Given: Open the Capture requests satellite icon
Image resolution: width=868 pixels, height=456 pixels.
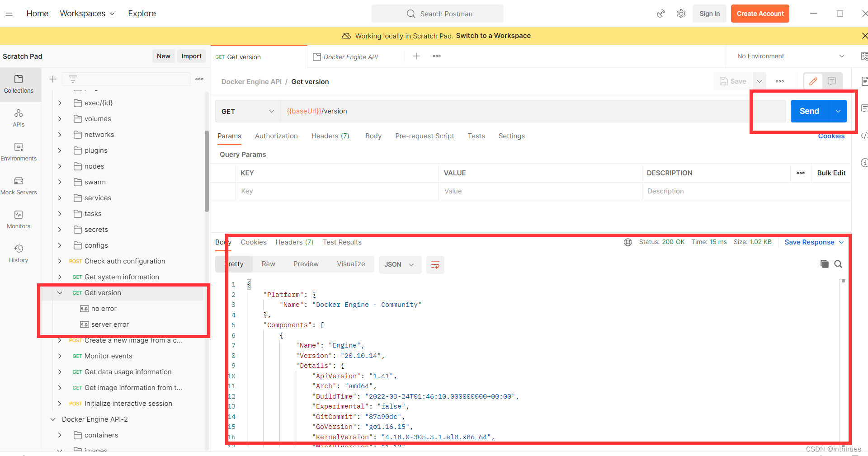Looking at the screenshot, I should (661, 14).
